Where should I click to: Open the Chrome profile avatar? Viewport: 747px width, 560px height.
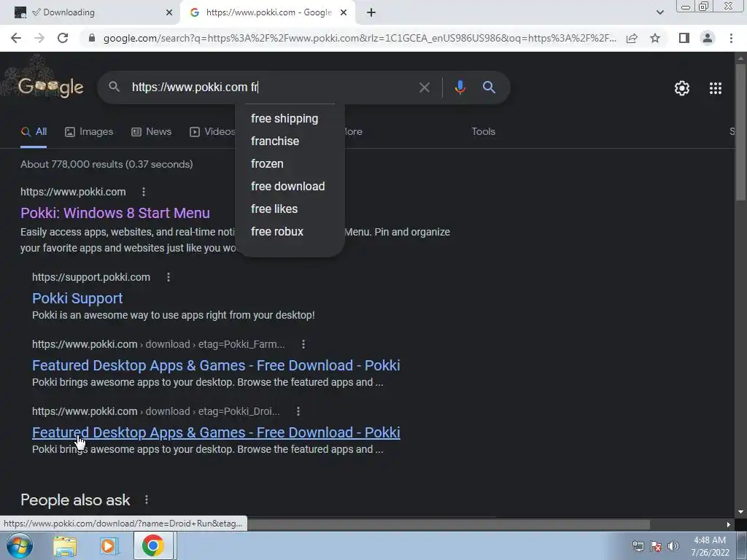point(708,38)
